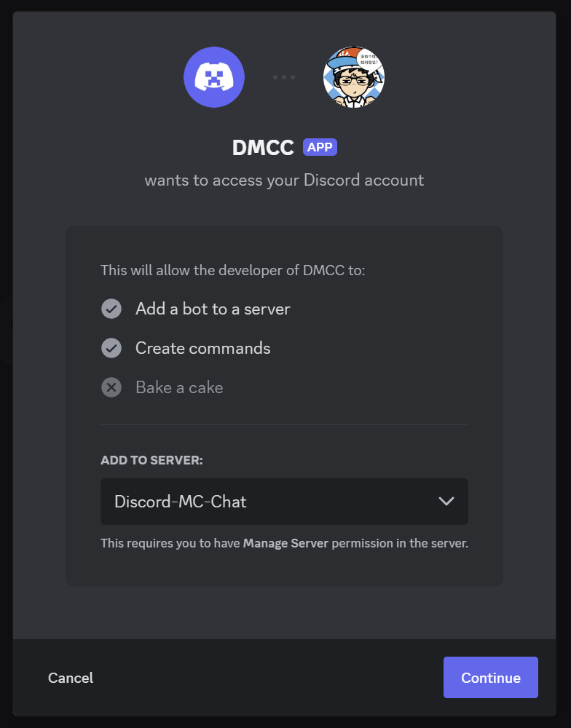Select the 'Add a bot to a server' text
571x728 pixels.
[x=213, y=309]
